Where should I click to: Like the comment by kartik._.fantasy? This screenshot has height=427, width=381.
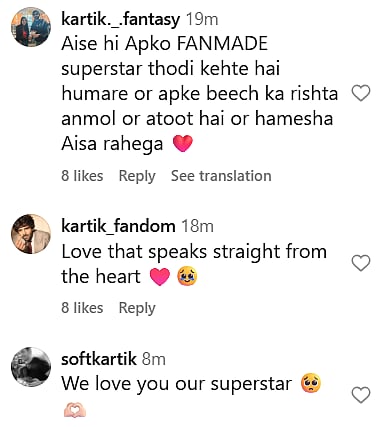[361, 93]
